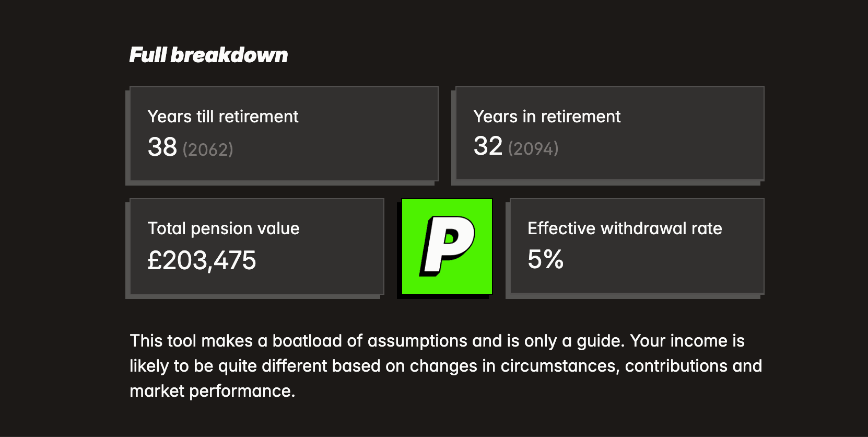Select the 5% withdrawal rate figure
Viewport: 868px width, 437px height.
coord(546,259)
